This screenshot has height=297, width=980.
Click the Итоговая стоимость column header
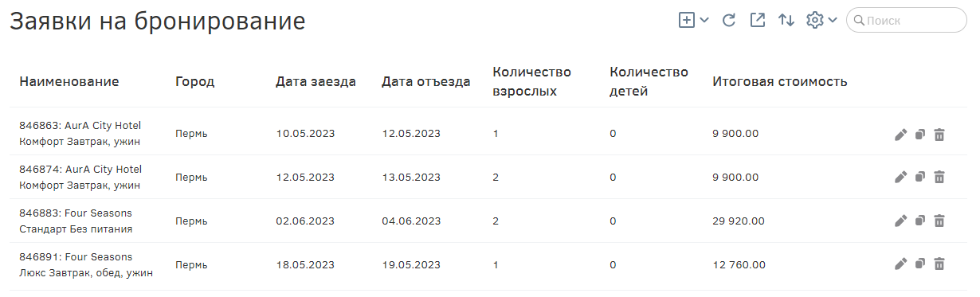point(780,81)
